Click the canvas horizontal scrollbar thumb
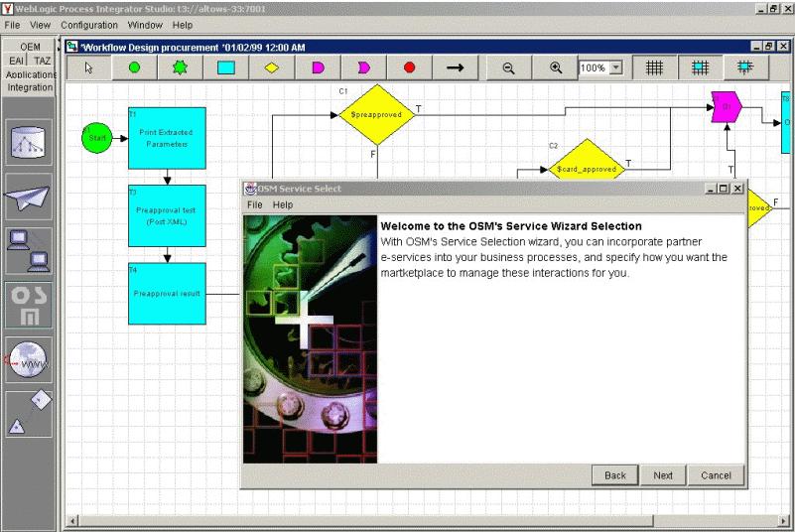The width and height of the screenshot is (795, 532). click(366, 521)
